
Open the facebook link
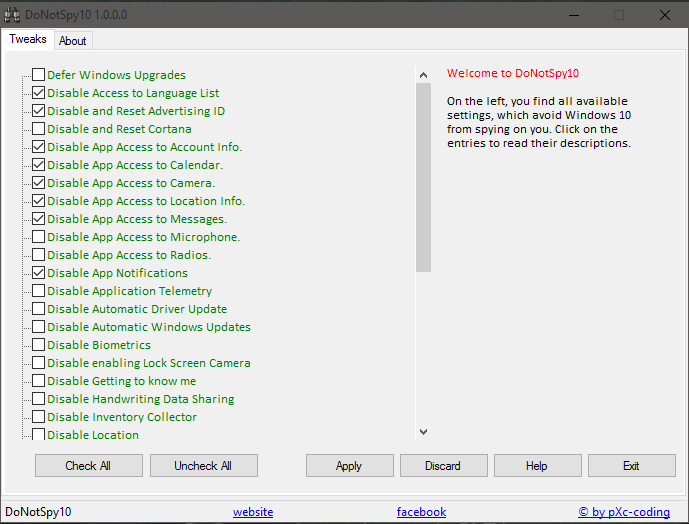coord(421,512)
